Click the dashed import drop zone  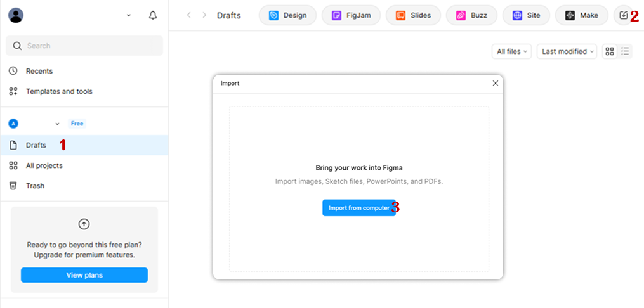click(x=359, y=189)
